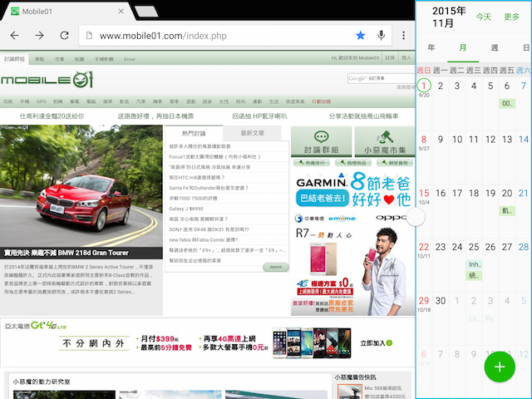The height and width of the screenshot is (399, 532).
Task: Close the Mobile01 browser tab
Action: (x=121, y=11)
